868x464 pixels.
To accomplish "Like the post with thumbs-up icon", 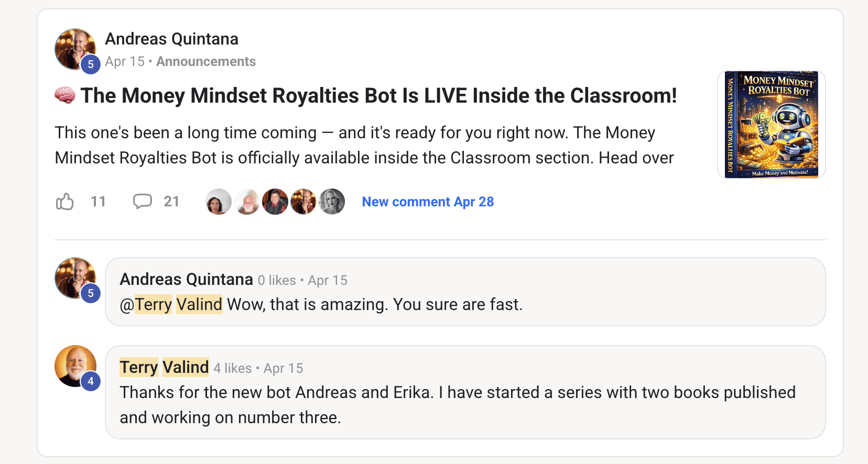I will [x=65, y=202].
